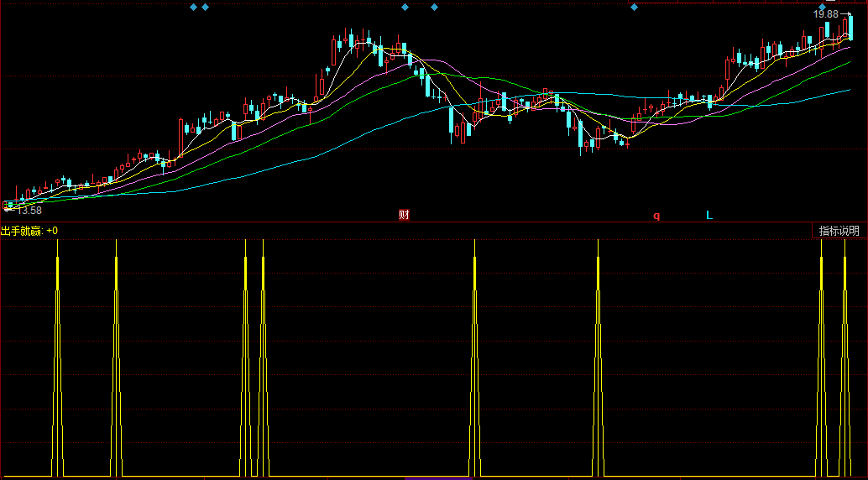Screen dimensions: 868x480
Task: Click the 13.58 low price label
Action: 29,211
